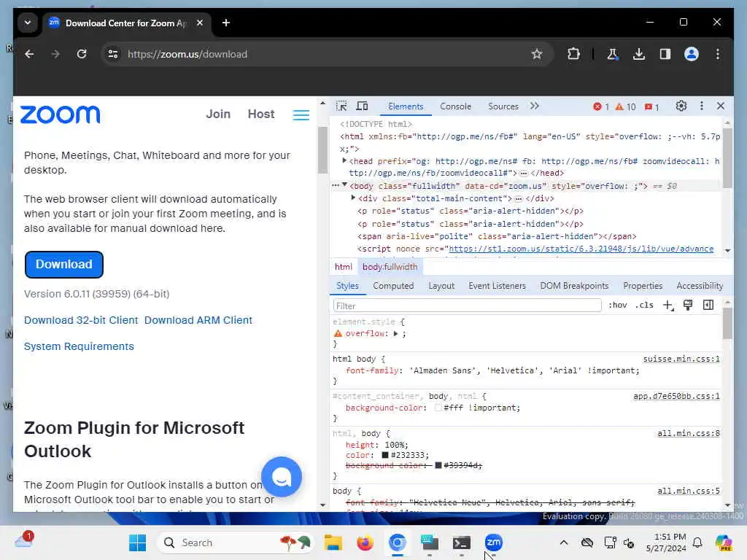Image resolution: width=747 pixels, height=560 pixels.
Task: Open the Layout tab
Action: pyautogui.click(x=441, y=286)
